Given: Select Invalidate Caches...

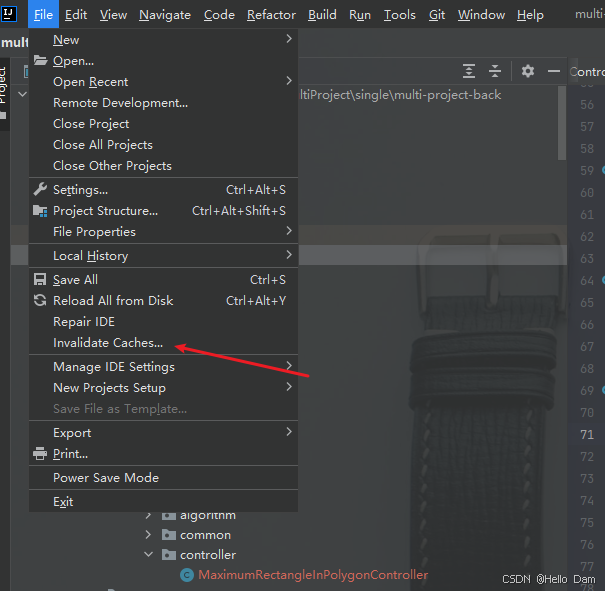Looking at the screenshot, I should pyautogui.click(x=163, y=342).
